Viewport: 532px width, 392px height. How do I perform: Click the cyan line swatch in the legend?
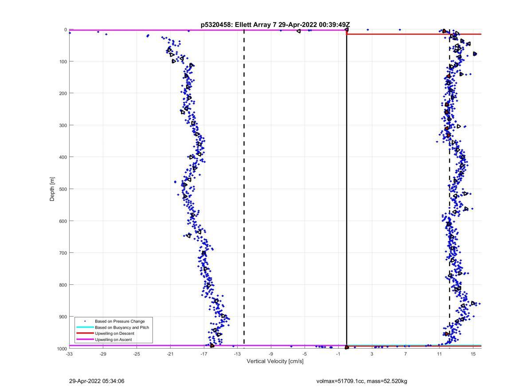85,327
